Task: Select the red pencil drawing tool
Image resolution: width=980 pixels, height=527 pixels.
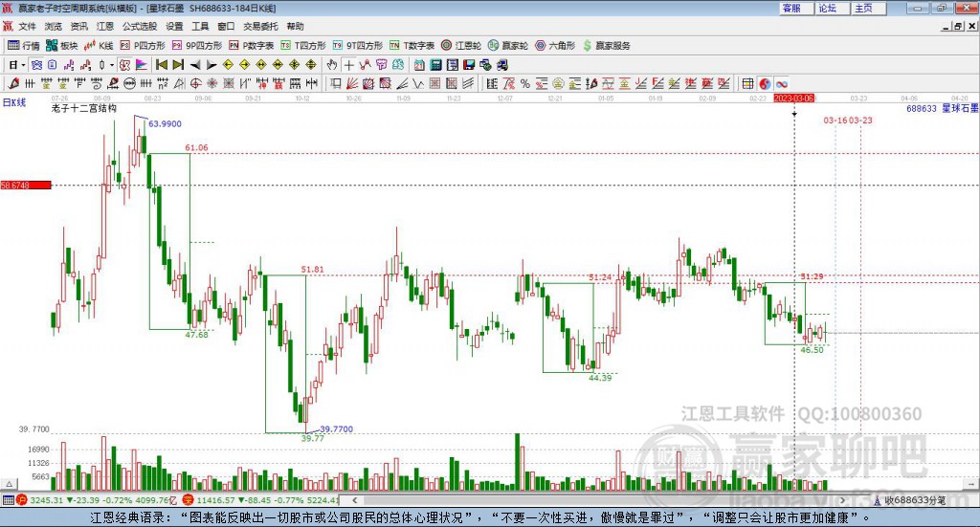Action: (13, 83)
